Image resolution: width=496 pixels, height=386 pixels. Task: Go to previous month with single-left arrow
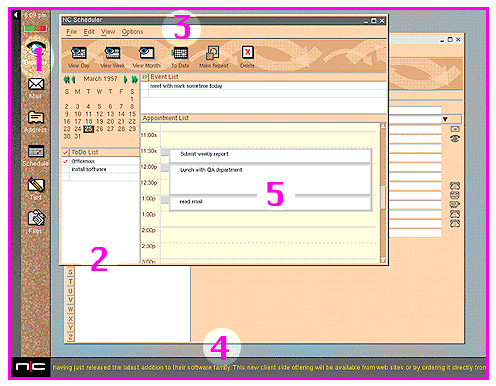(x=73, y=79)
